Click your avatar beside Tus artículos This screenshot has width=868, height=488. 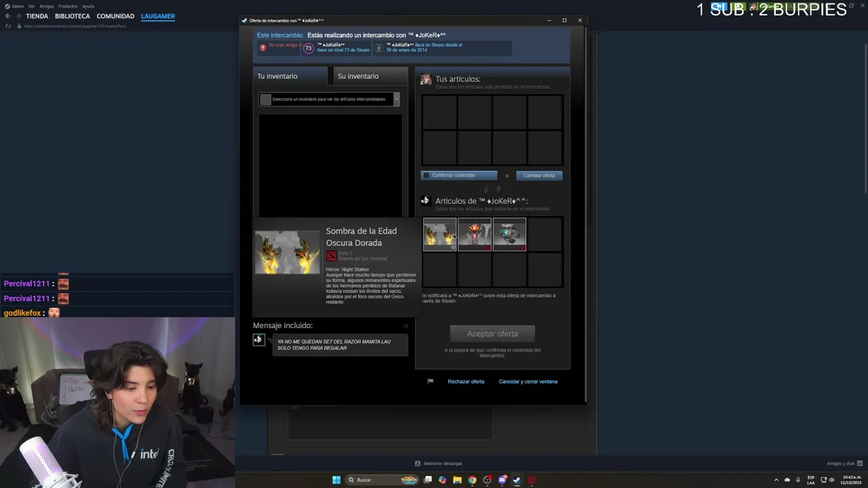click(426, 79)
